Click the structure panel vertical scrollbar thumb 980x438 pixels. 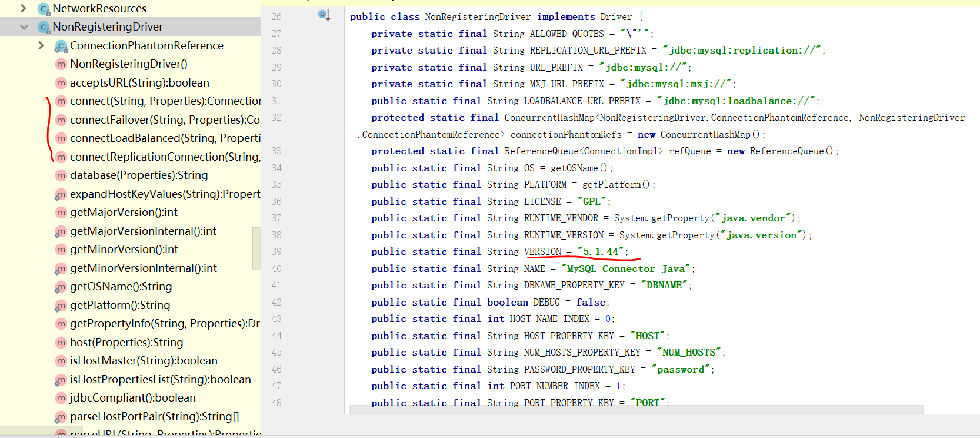pyautogui.click(x=256, y=248)
